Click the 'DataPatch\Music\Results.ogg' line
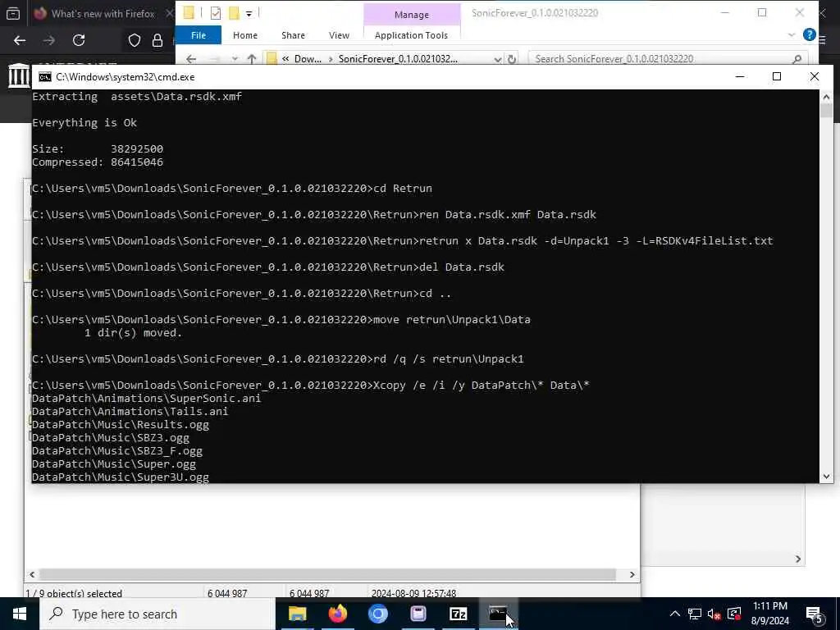 (x=121, y=425)
